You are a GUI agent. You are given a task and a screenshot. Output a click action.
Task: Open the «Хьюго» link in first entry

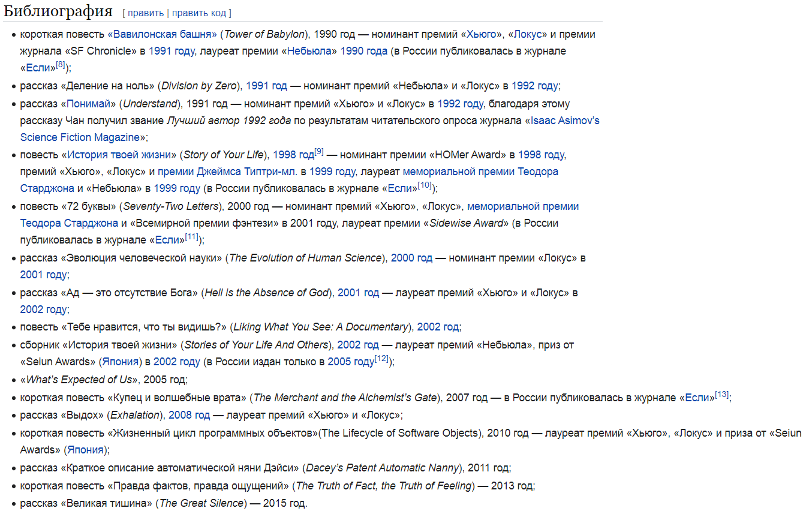(482, 34)
